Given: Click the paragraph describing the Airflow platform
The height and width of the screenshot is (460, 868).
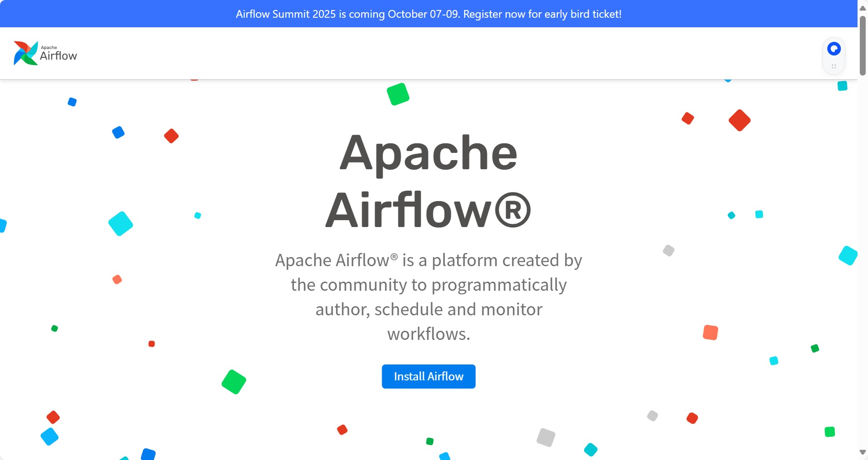Looking at the screenshot, I should 429,297.
